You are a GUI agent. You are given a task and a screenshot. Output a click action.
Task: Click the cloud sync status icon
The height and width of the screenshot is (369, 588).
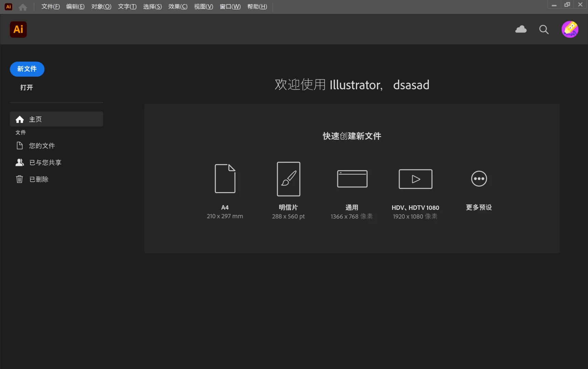pyautogui.click(x=520, y=29)
